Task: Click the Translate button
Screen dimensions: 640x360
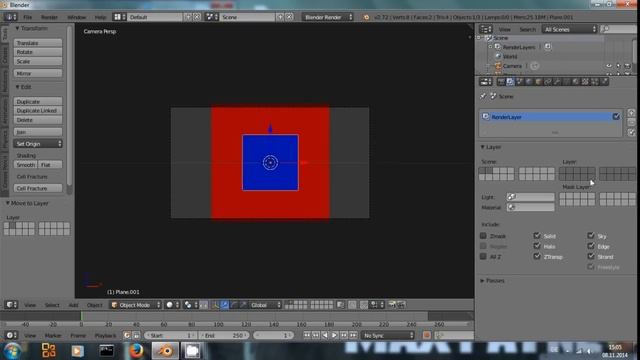Action: (x=38, y=43)
